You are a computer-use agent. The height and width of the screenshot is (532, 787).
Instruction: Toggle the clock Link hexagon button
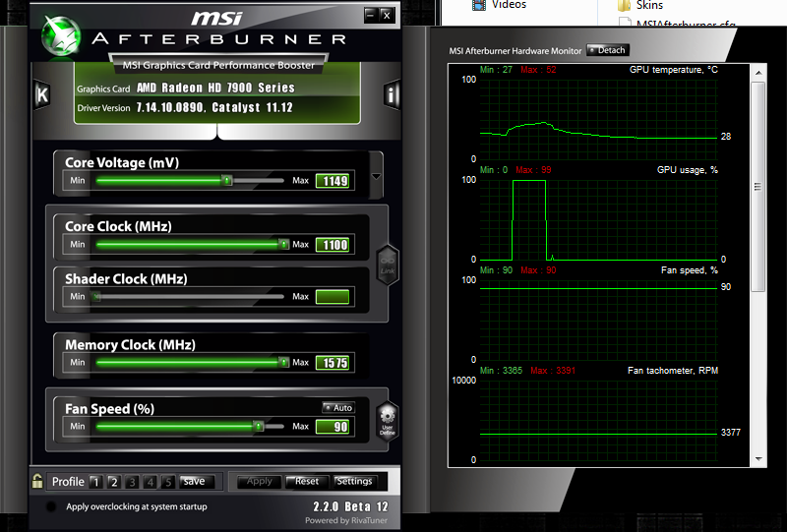tap(388, 265)
